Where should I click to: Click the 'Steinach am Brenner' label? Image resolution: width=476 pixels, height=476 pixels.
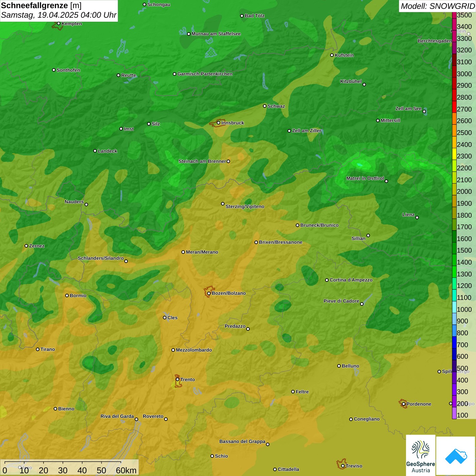tap(202, 161)
